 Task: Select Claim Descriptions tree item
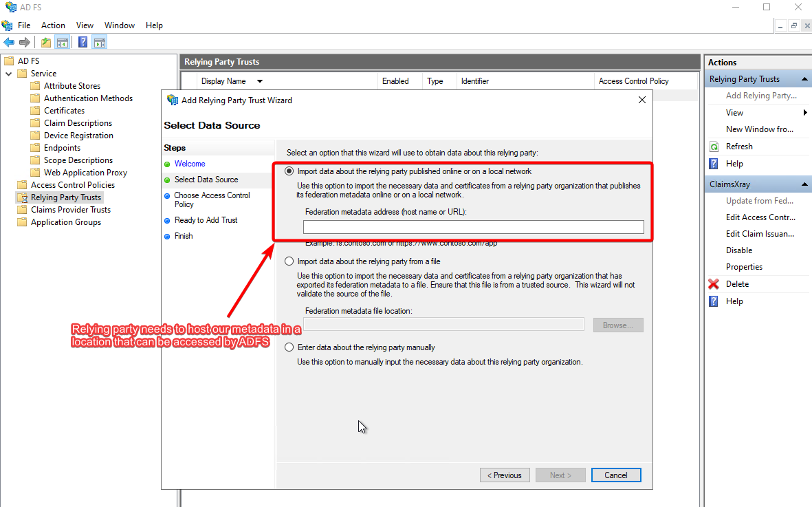[78, 123]
